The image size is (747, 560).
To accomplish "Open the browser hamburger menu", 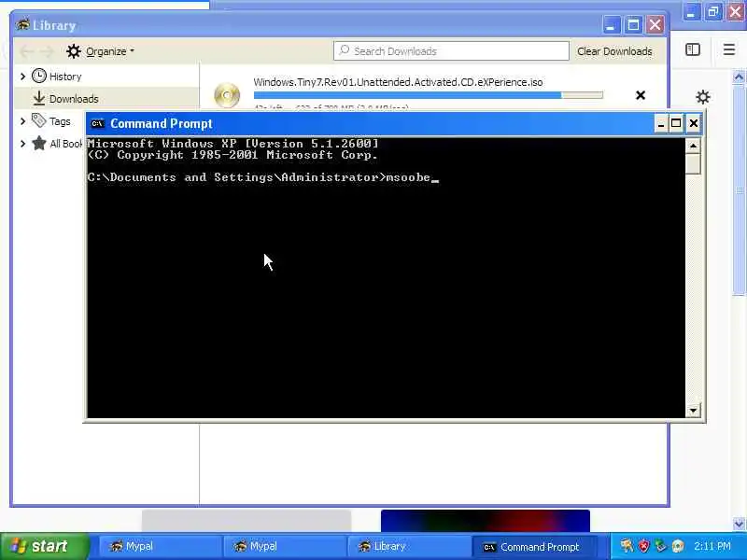I will [x=729, y=49].
